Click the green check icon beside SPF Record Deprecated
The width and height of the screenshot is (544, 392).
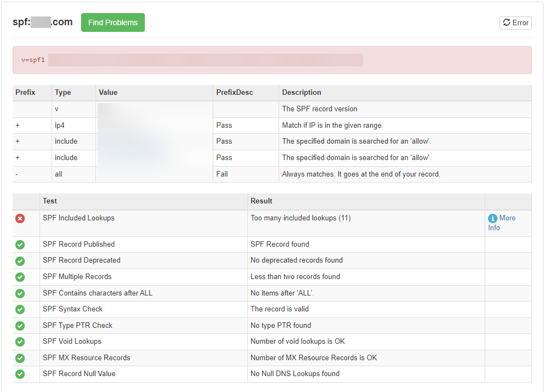coord(20,261)
